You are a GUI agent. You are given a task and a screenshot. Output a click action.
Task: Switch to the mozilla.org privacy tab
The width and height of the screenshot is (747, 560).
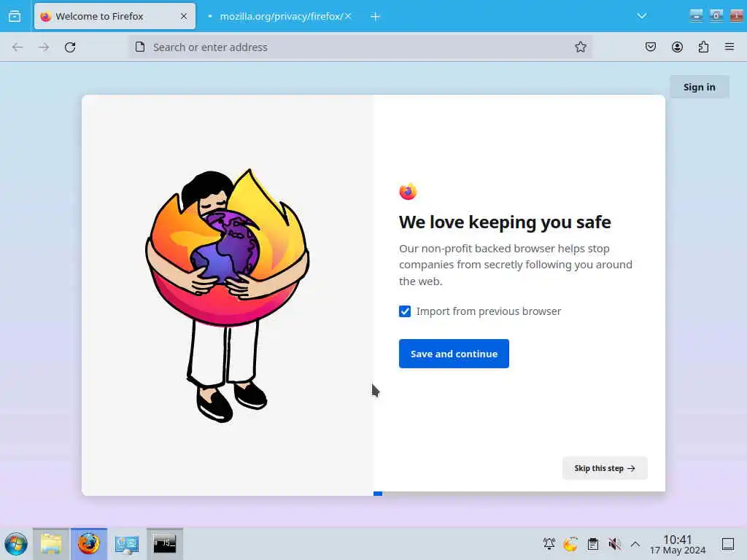pyautogui.click(x=281, y=16)
